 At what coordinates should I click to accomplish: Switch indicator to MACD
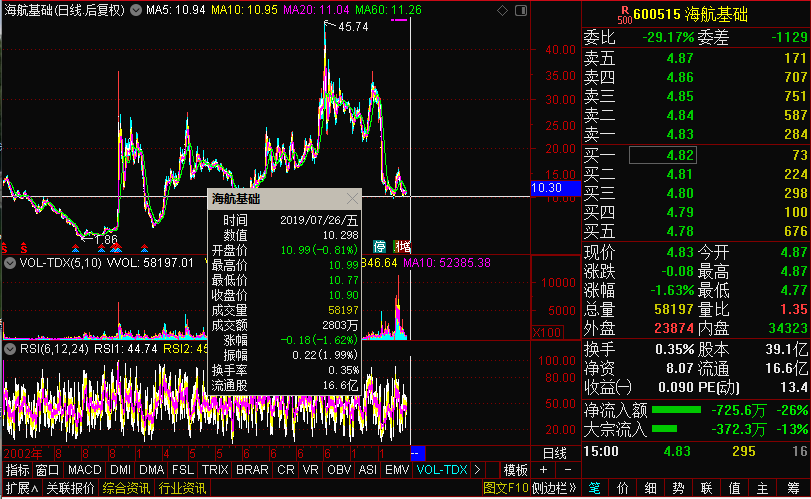coord(84,470)
